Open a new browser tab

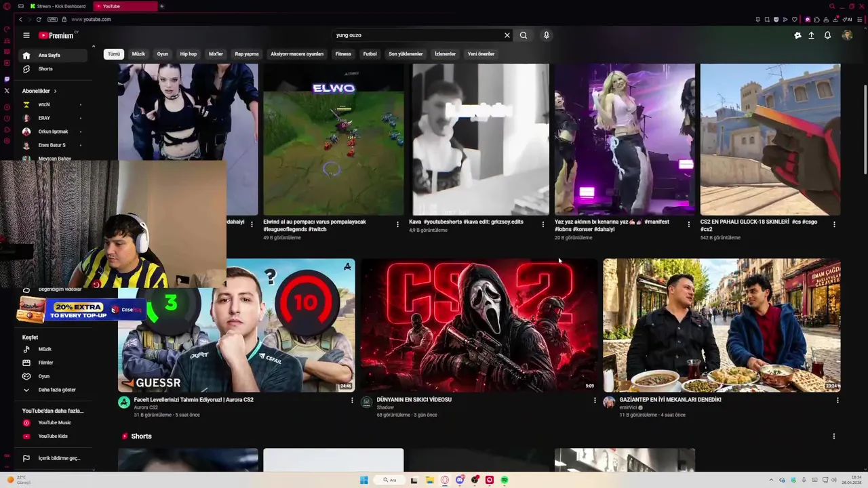pyautogui.click(x=161, y=6)
